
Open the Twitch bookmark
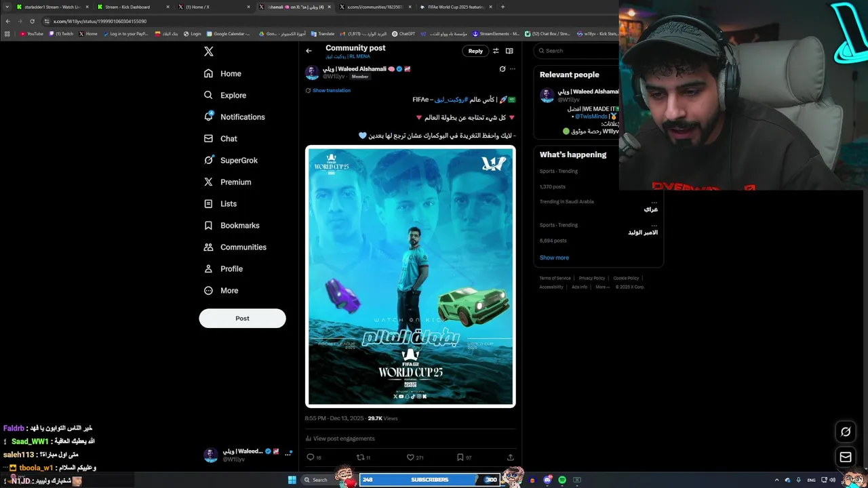[x=61, y=33]
